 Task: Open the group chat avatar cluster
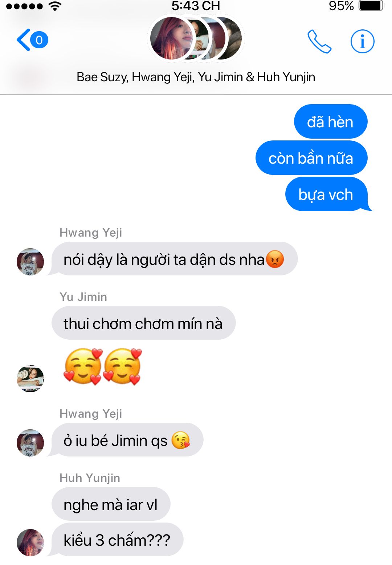(x=196, y=38)
